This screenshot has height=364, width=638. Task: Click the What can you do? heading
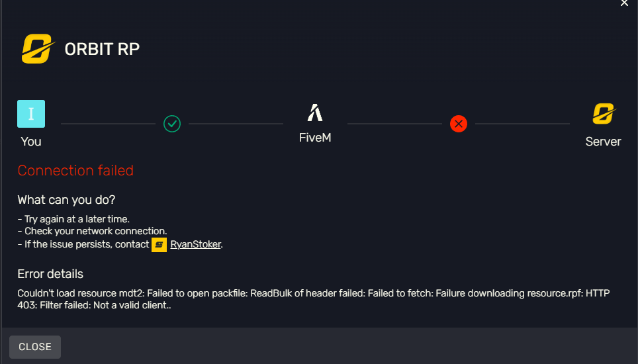tap(66, 200)
